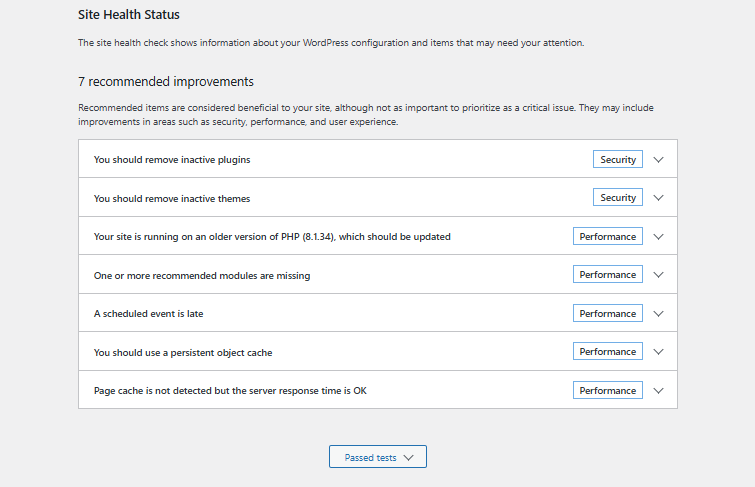
Task: Select 'You should remove inactive themes' text
Action: pyautogui.click(x=172, y=198)
